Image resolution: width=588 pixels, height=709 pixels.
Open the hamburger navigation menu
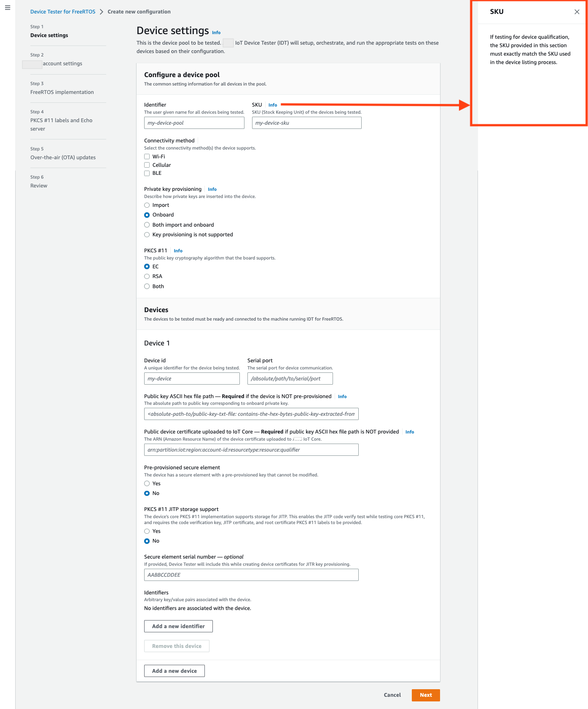point(8,8)
